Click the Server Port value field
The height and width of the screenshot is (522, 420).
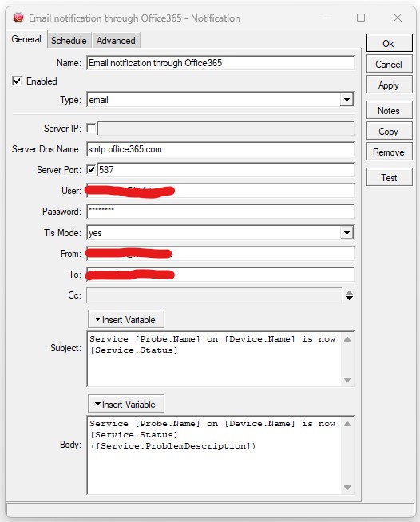pos(225,170)
